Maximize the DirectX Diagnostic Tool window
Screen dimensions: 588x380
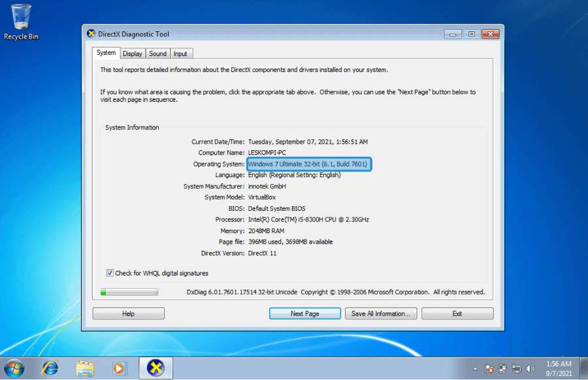click(x=471, y=34)
